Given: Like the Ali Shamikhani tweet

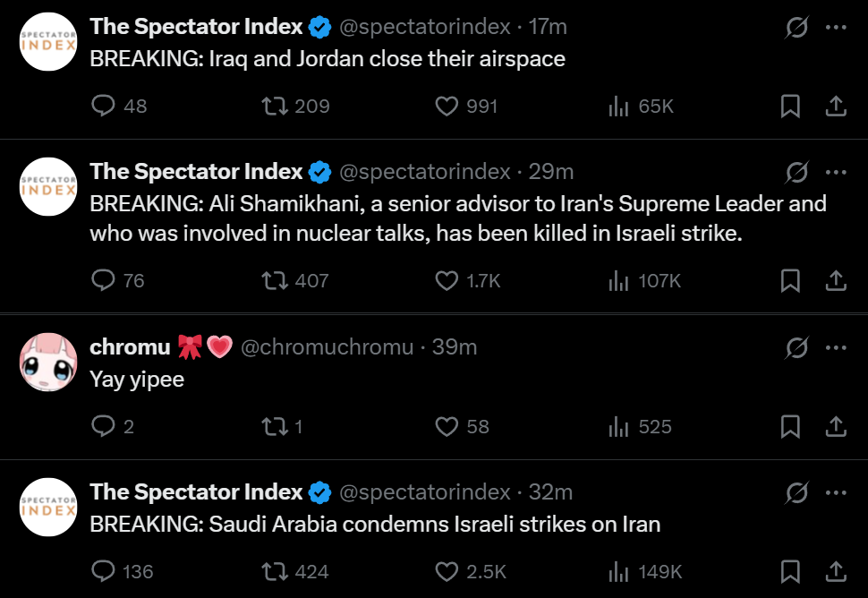Looking at the screenshot, I should [447, 281].
